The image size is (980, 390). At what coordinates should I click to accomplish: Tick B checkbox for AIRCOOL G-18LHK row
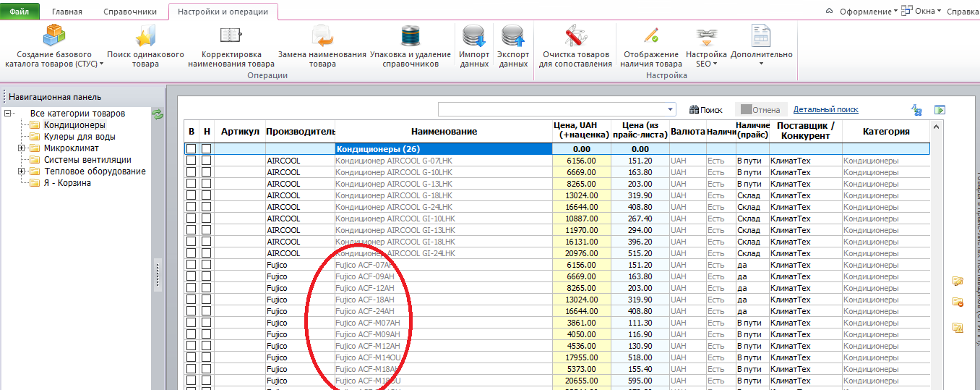pos(192,195)
